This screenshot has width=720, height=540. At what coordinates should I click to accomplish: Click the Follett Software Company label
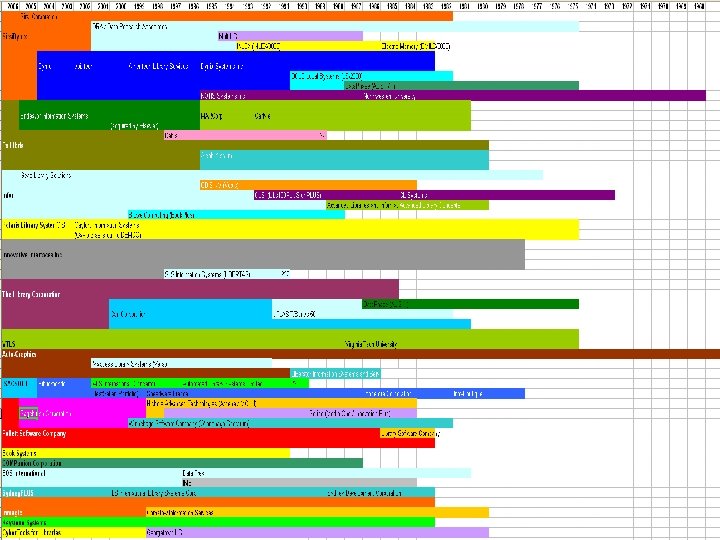(34, 433)
